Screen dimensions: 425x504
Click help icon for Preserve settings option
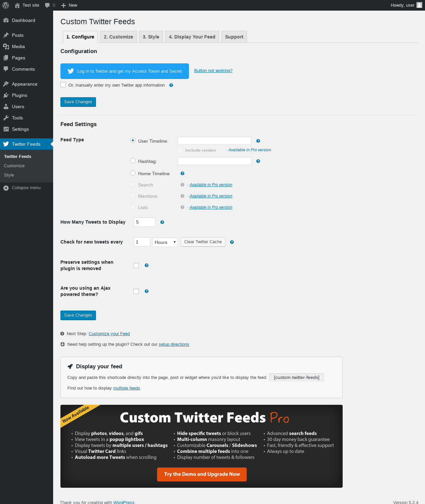coord(147,265)
